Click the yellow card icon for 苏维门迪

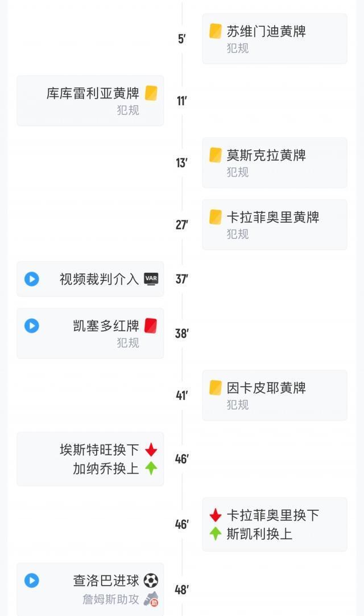click(x=216, y=31)
